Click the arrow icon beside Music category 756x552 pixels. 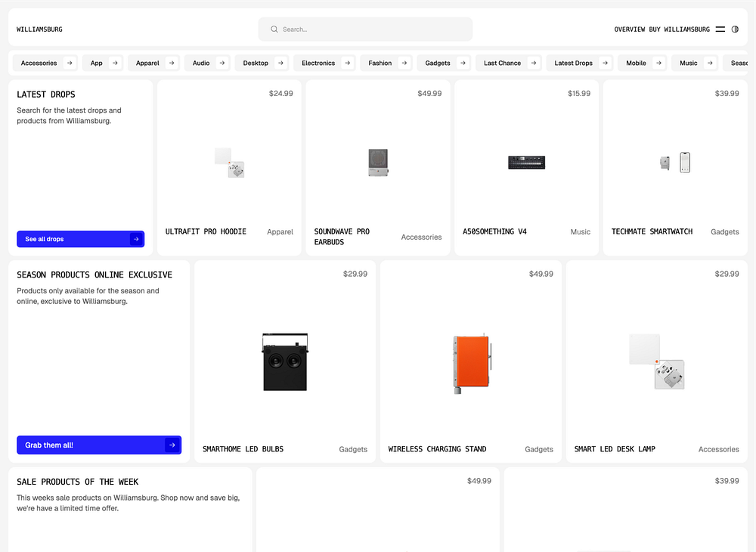coord(710,64)
